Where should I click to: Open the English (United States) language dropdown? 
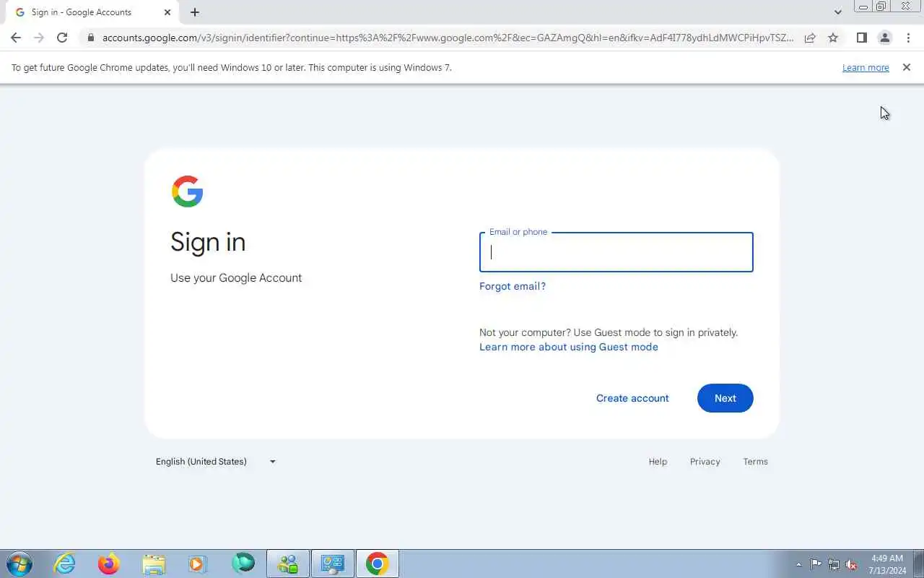pos(215,461)
